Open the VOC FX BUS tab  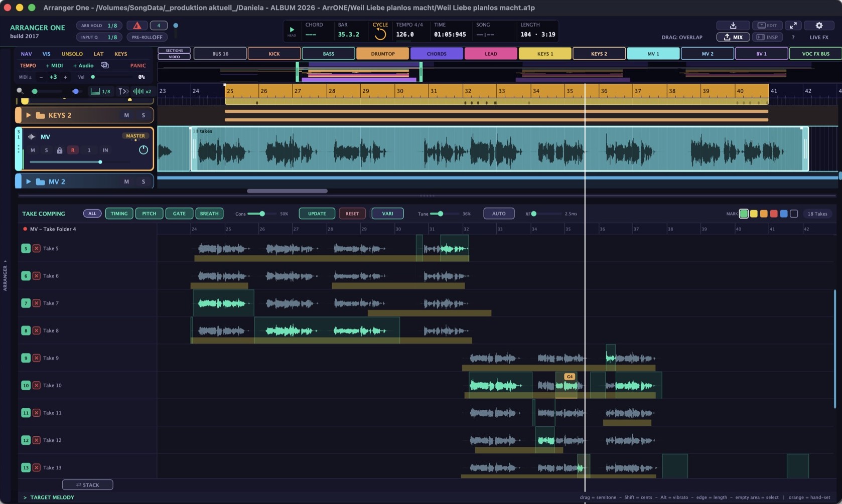pos(815,54)
